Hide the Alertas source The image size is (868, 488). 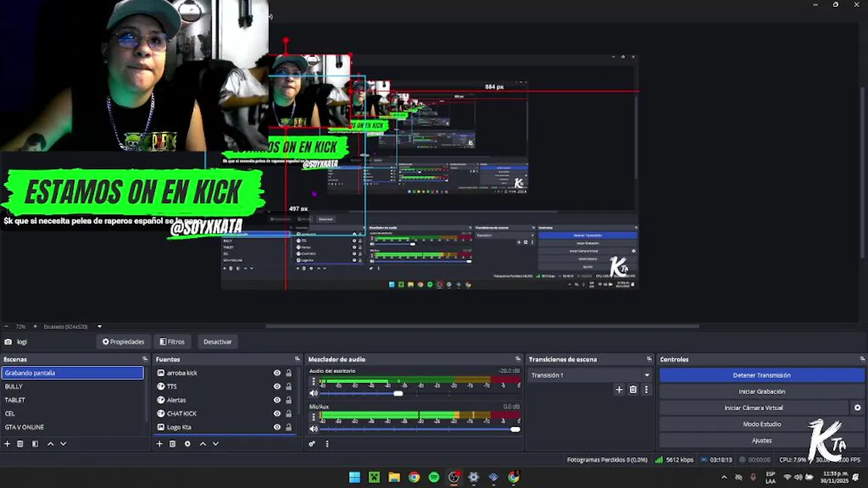pos(277,400)
